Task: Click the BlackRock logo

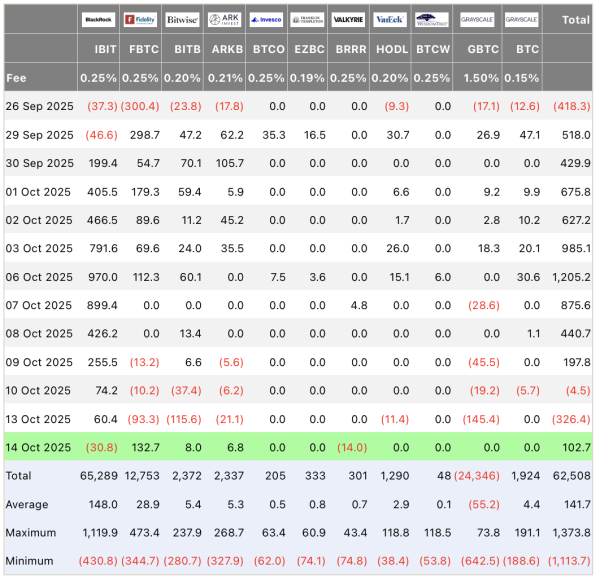Action: (x=100, y=19)
